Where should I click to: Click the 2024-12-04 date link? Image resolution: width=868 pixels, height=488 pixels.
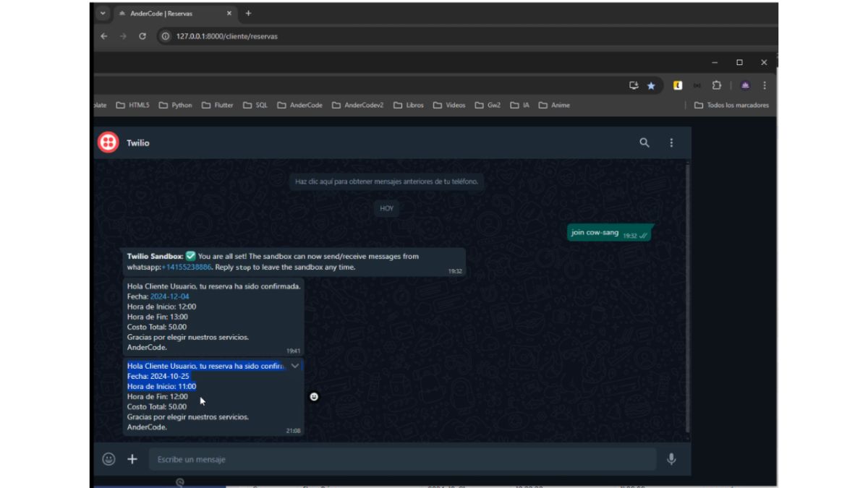coord(169,296)
